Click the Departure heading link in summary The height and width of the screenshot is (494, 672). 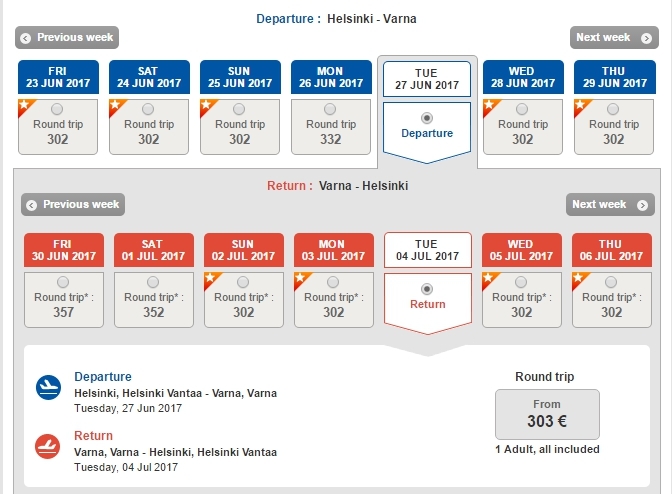tap(103, 377)
